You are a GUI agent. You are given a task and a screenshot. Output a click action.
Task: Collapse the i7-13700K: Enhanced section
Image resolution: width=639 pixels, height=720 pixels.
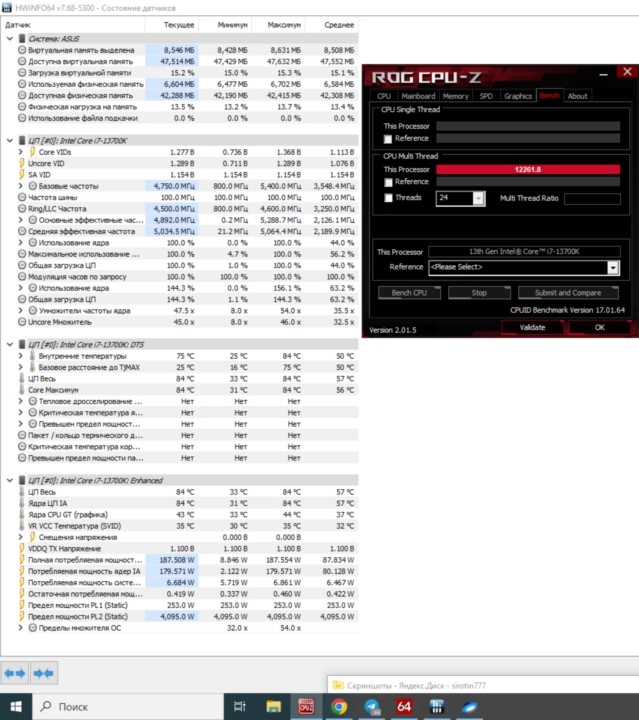[10, 480]
